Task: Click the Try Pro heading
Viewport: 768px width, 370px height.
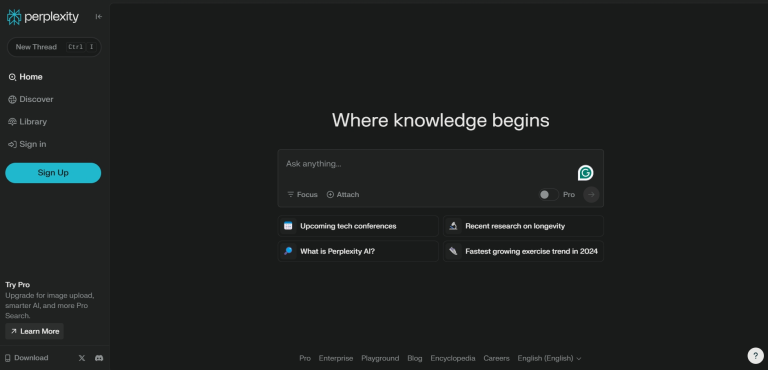Action: (x=18, y=285)
